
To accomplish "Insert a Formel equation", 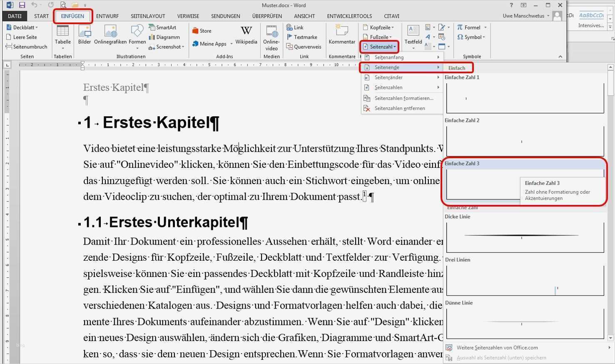I will coord(471,27).
